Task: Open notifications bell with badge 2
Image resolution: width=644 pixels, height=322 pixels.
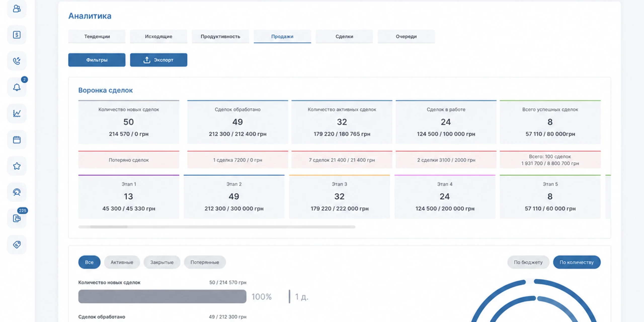Action: click(x=17, y=87)
